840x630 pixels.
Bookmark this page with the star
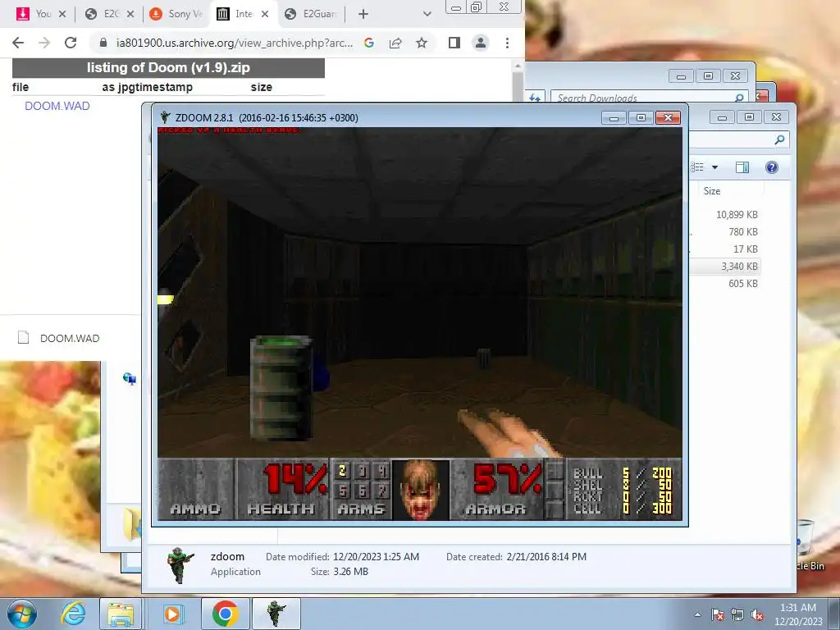422,43
